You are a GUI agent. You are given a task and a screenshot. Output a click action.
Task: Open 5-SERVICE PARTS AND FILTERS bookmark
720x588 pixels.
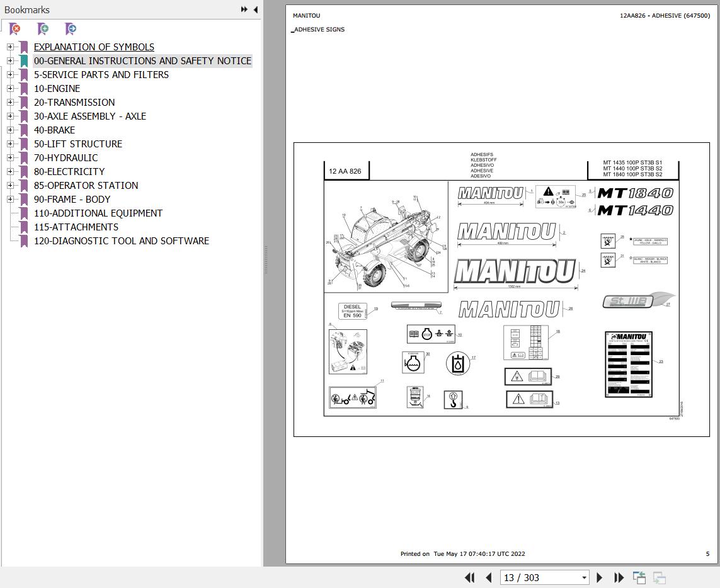pyautogui.click(x=101, y=74)
